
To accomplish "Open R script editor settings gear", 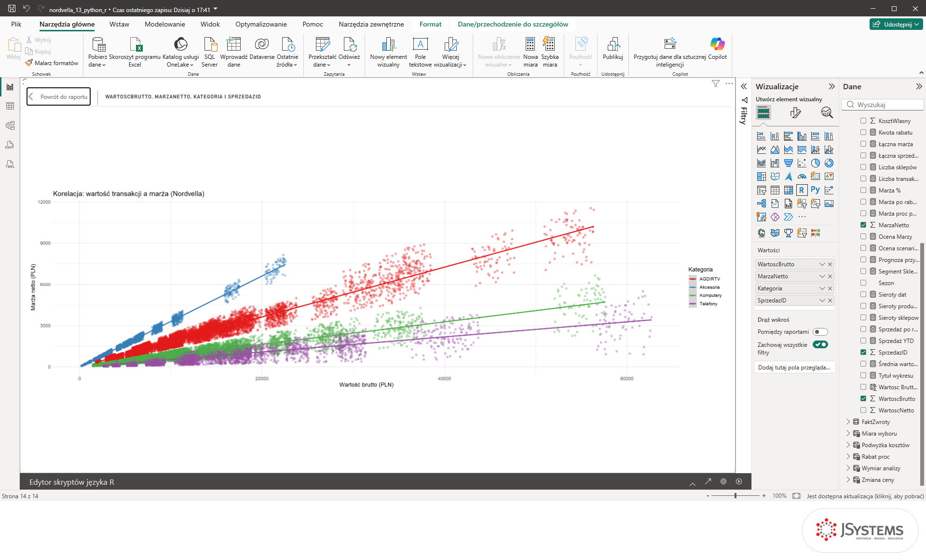I will (723, 481).
